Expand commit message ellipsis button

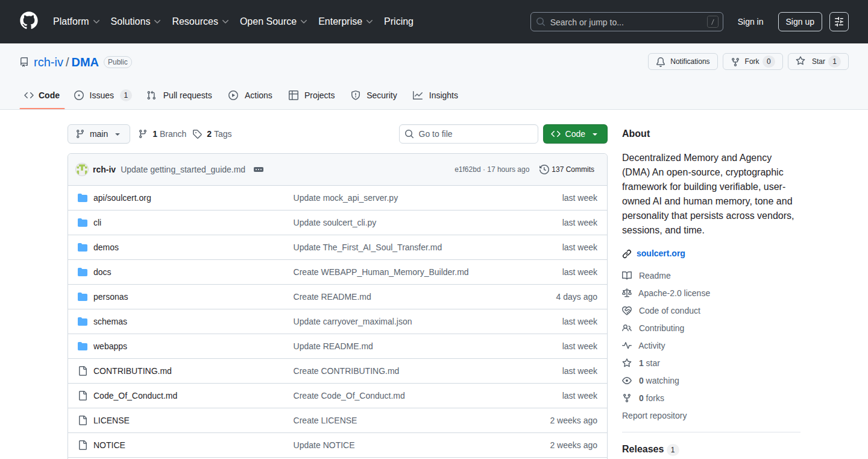point(259,169)
